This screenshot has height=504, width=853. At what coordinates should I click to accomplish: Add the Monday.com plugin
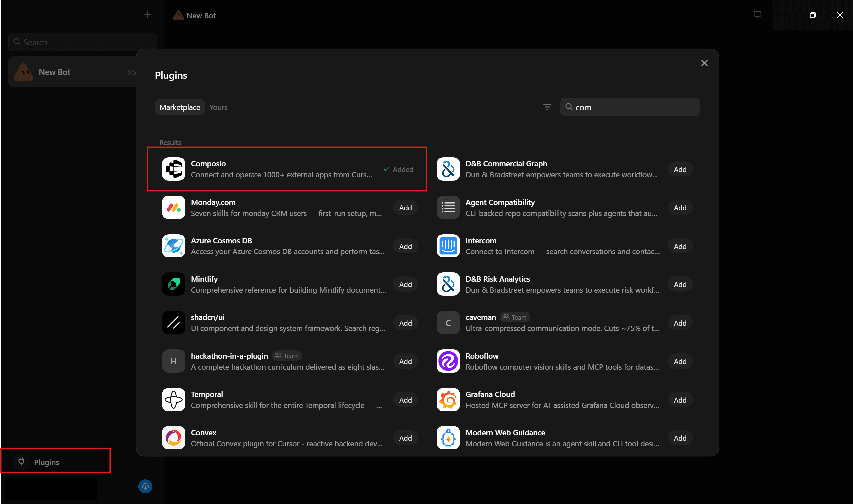click(406, 208)
